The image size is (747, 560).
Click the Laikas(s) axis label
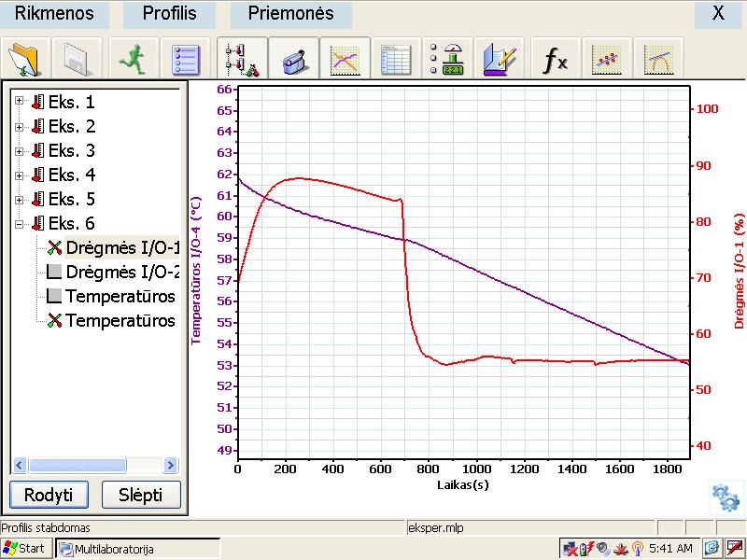462,484
